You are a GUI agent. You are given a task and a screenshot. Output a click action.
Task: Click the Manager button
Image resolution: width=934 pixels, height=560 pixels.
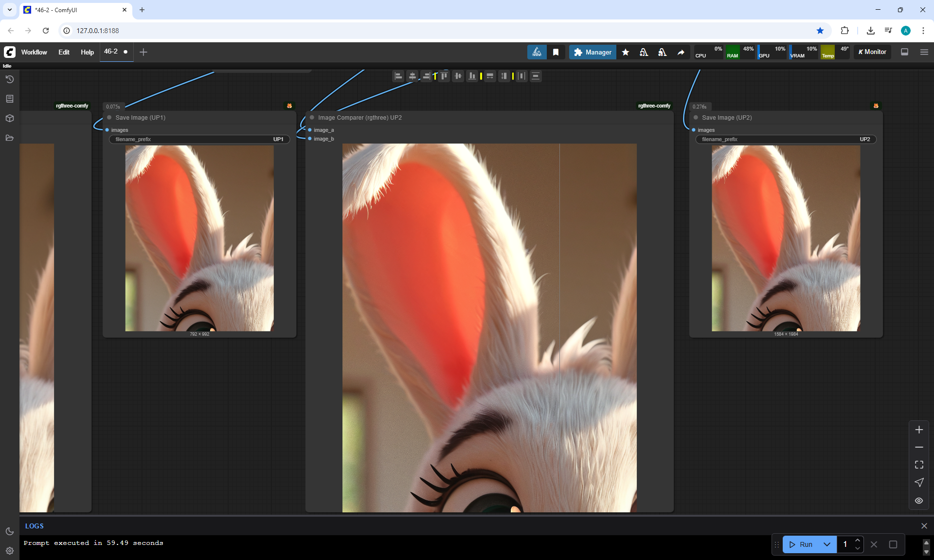coord(593,52)
